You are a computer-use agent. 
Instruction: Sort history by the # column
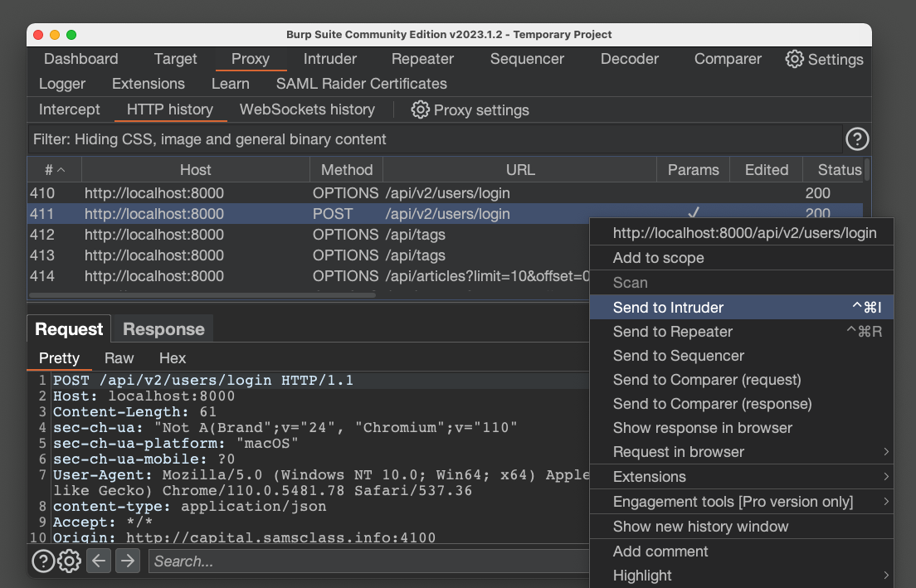click(54, 170)
